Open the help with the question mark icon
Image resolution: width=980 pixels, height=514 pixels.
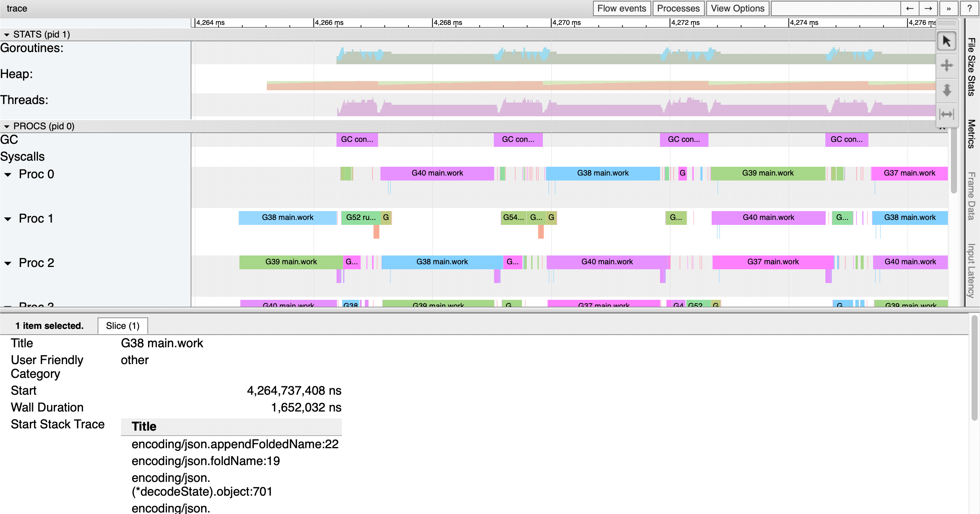click(969, 8)
